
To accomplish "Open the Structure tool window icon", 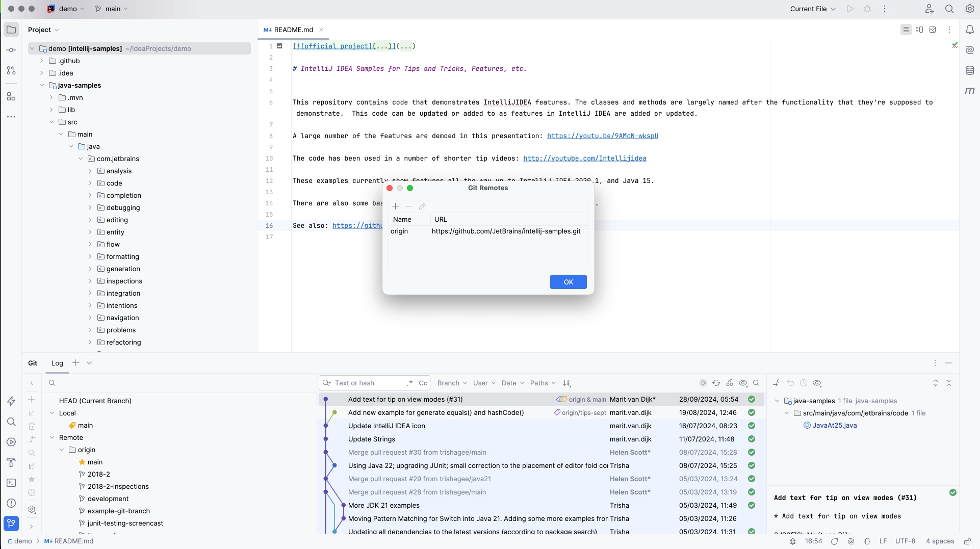I will pos(11,96).
